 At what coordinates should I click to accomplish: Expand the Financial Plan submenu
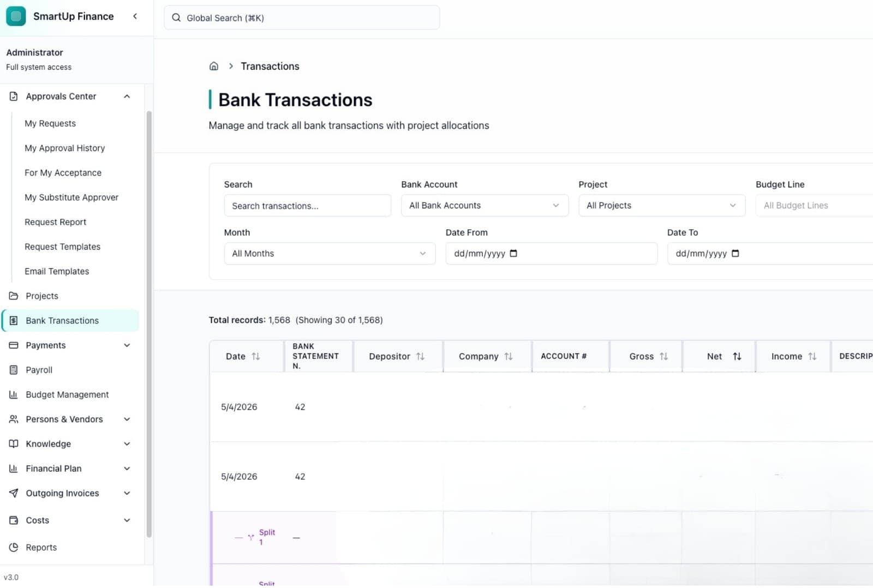tap(127, 469)
